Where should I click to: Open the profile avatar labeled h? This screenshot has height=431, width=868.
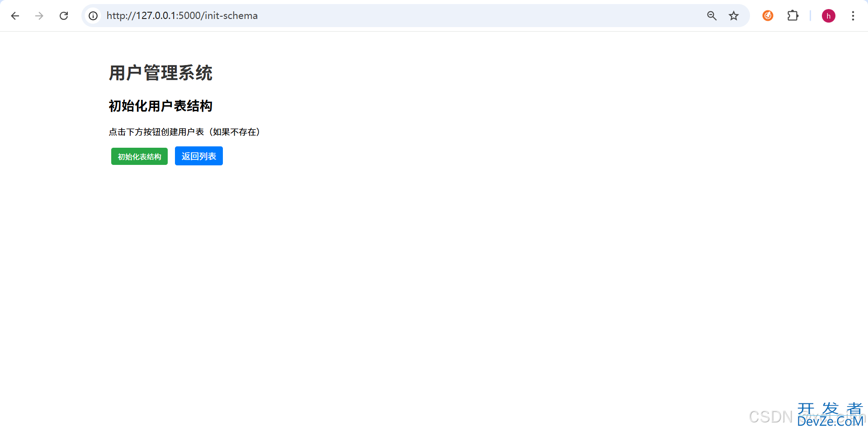point(828,16)
